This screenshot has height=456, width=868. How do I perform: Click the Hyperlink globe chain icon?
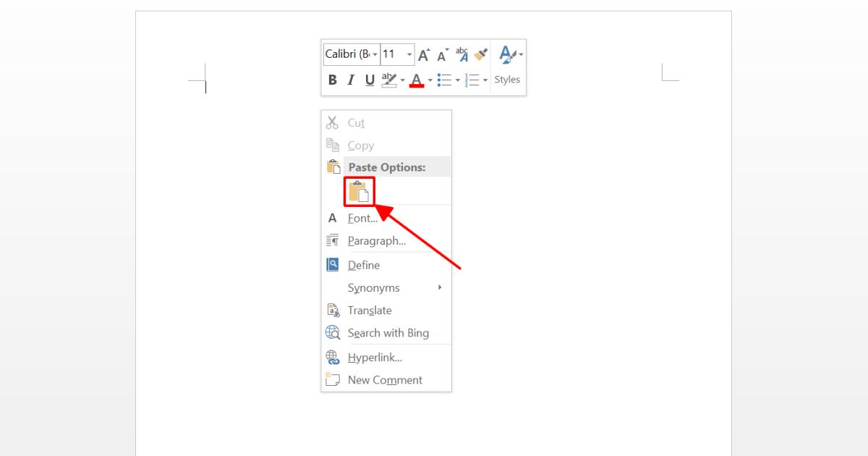(333, 357)
